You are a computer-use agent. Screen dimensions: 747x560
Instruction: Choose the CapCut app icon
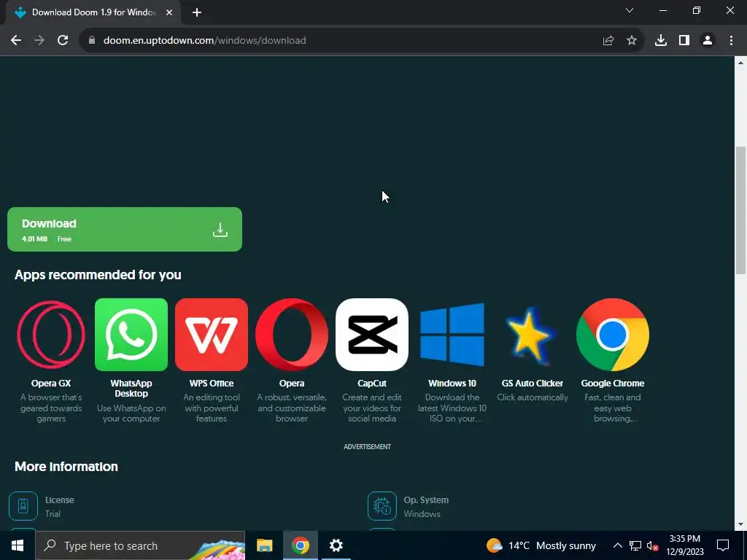372,335
